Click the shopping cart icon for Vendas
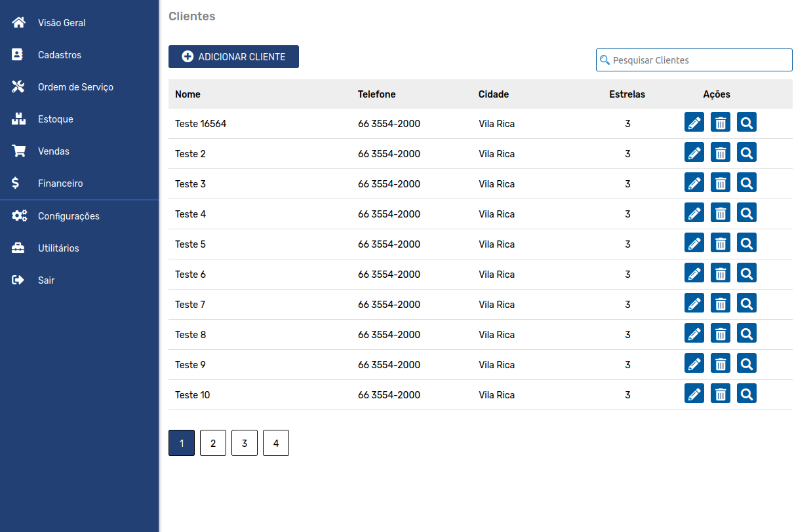This screenshot has width=794, height=532. pos(19,151)
